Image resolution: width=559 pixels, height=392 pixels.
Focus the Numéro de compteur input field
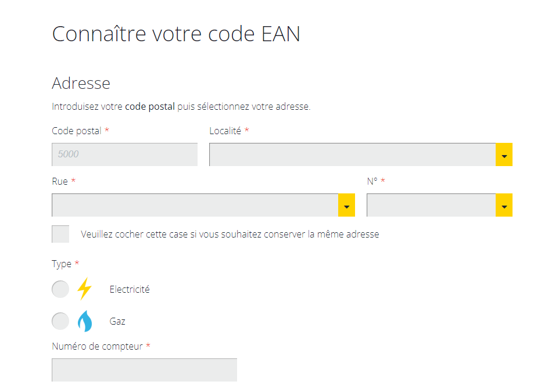pyautogui.click(x=144, y=370)
